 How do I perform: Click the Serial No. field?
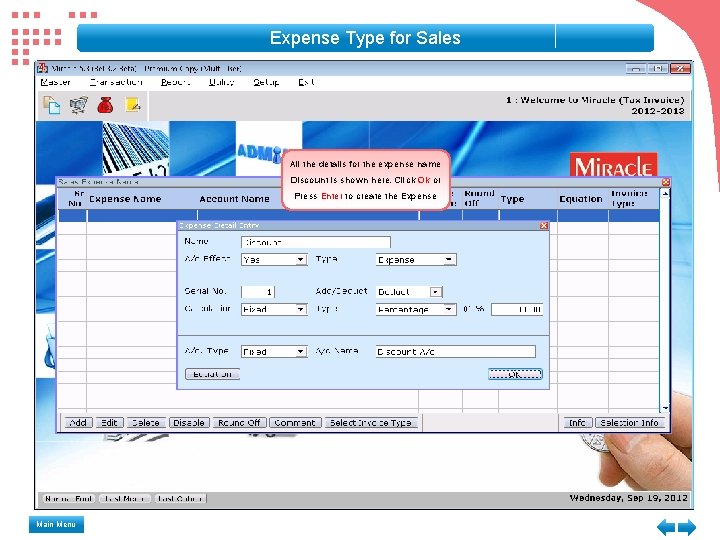pos(258,292)
